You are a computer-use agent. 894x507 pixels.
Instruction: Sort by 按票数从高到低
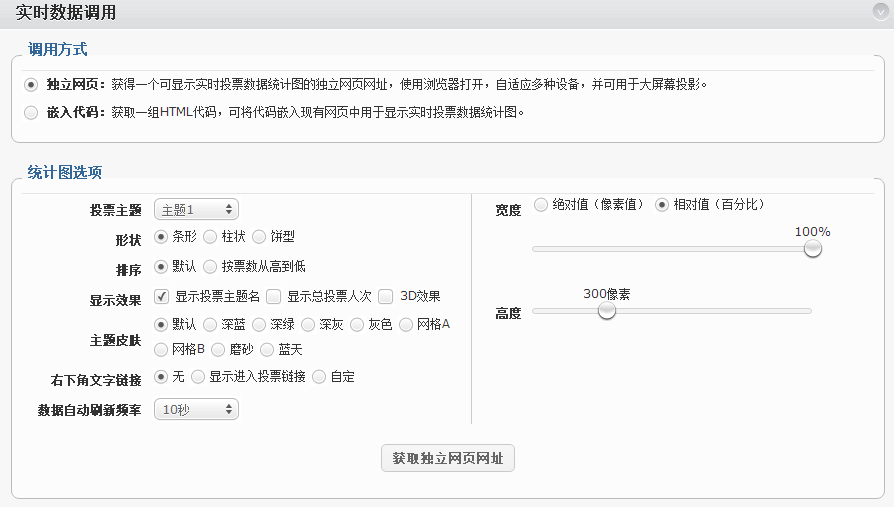210,267
